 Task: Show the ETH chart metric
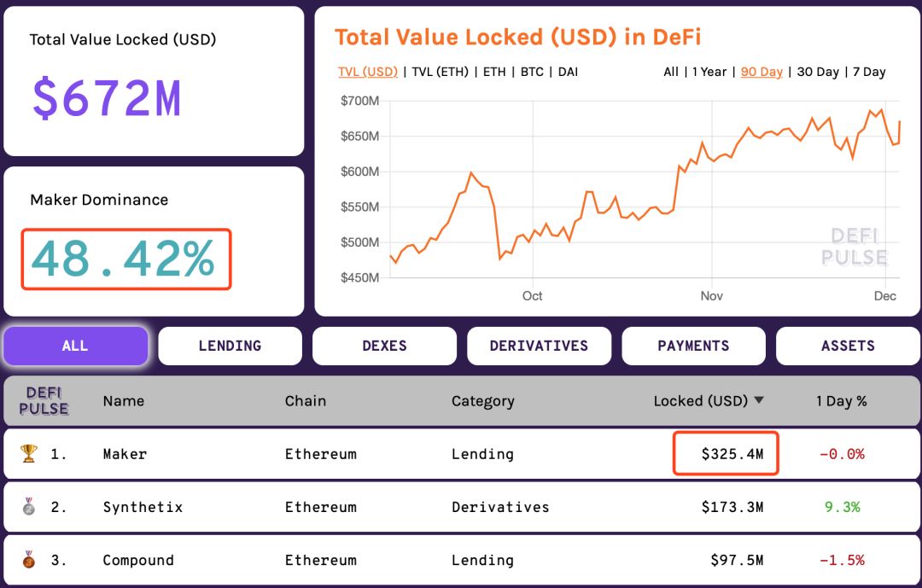(x=494, y=72)
